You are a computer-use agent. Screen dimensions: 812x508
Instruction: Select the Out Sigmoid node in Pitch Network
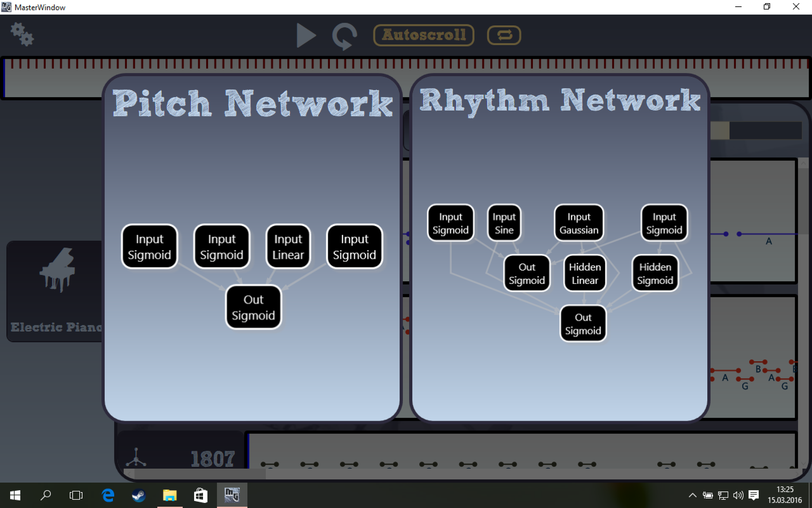[253, 307]
